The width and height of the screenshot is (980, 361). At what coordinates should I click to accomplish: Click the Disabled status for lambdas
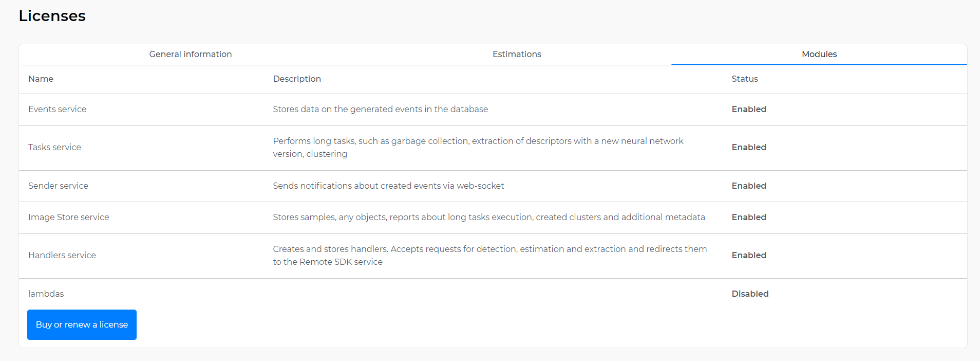pyautogui.click(x=750, y=294)
